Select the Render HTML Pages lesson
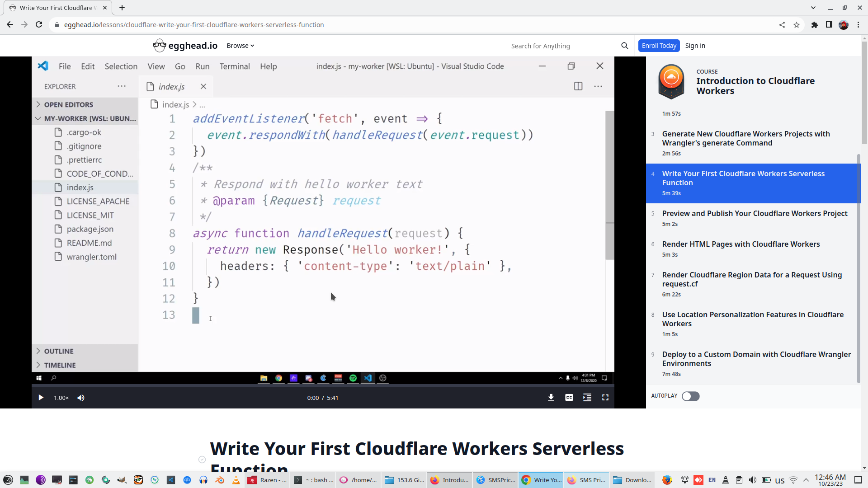The image size is (868, 488). (741, 244)
